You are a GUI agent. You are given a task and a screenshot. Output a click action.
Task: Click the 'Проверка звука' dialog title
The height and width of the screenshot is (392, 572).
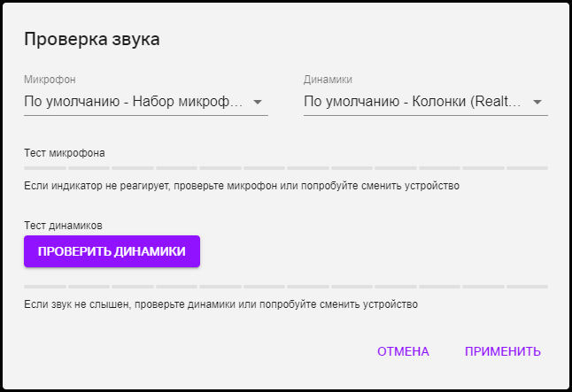[92, 39]
